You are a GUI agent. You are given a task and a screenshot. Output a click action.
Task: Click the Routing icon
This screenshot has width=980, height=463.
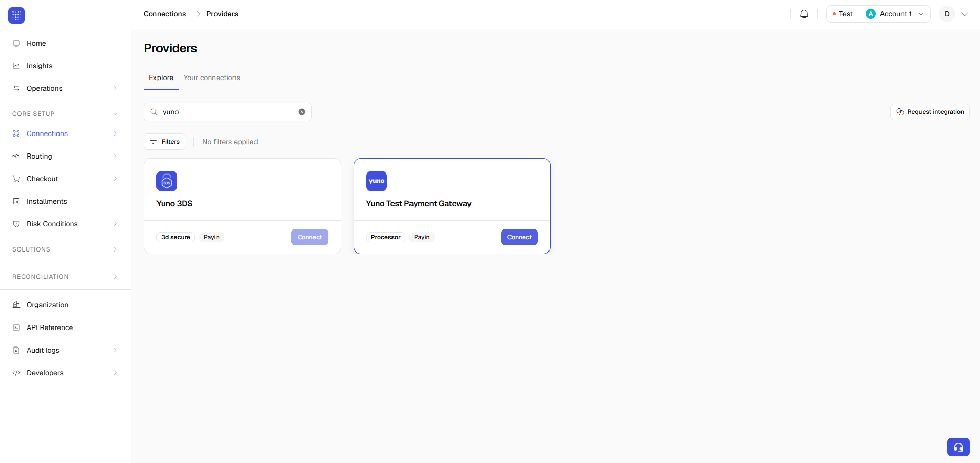coord(16,156)
